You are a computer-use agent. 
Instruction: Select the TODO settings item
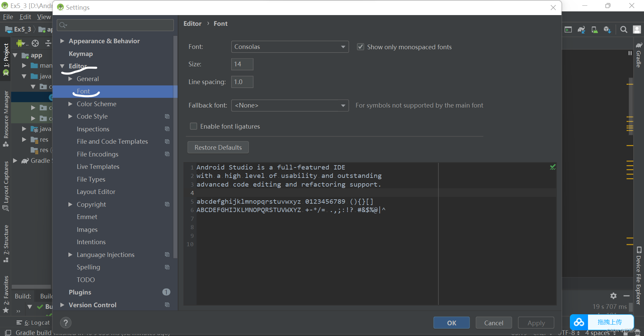[x=86, y=280]
